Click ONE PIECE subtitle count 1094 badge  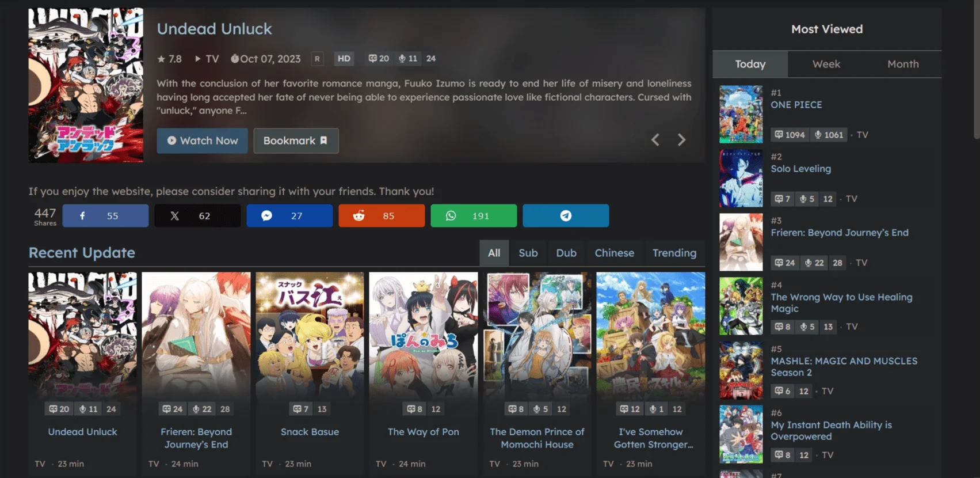pyautogui.click(x=790, y=135)
